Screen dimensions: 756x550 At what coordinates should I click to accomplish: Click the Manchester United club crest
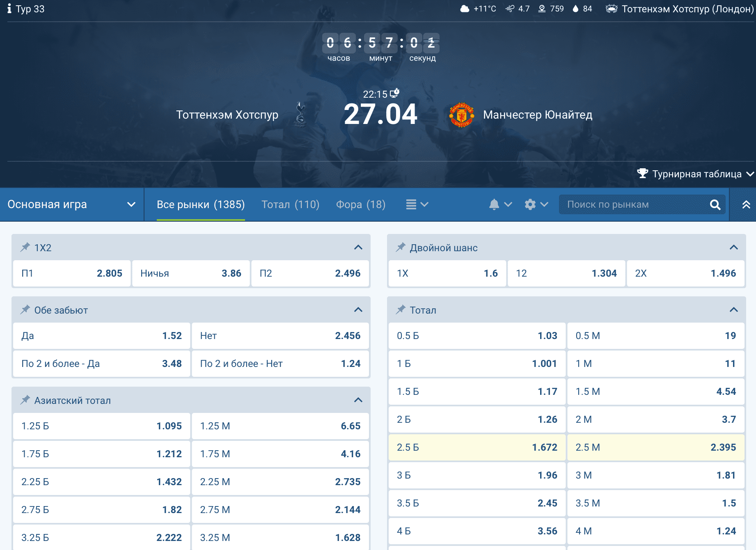462,115
